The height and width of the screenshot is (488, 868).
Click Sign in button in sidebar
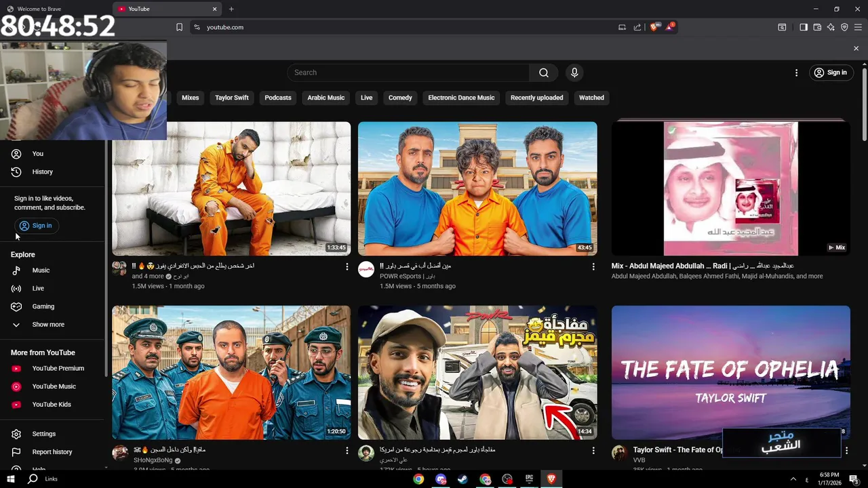coord(36,226)
